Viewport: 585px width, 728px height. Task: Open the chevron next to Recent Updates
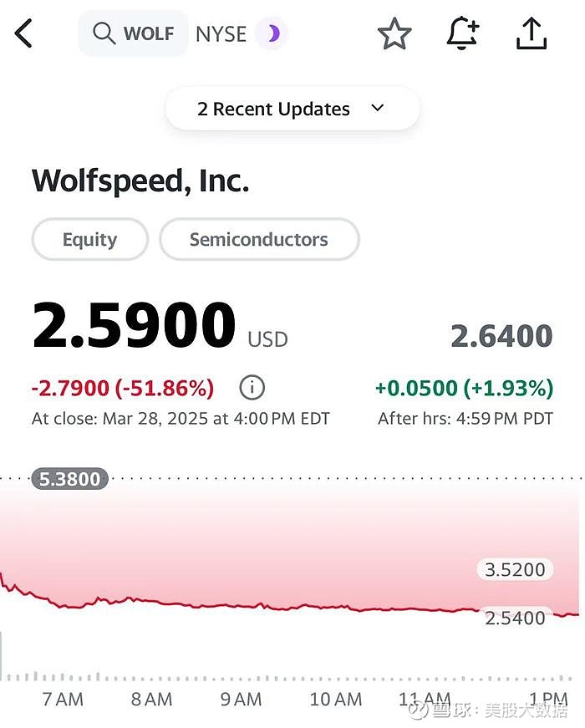pyautogui.click(x=377, y=109)
